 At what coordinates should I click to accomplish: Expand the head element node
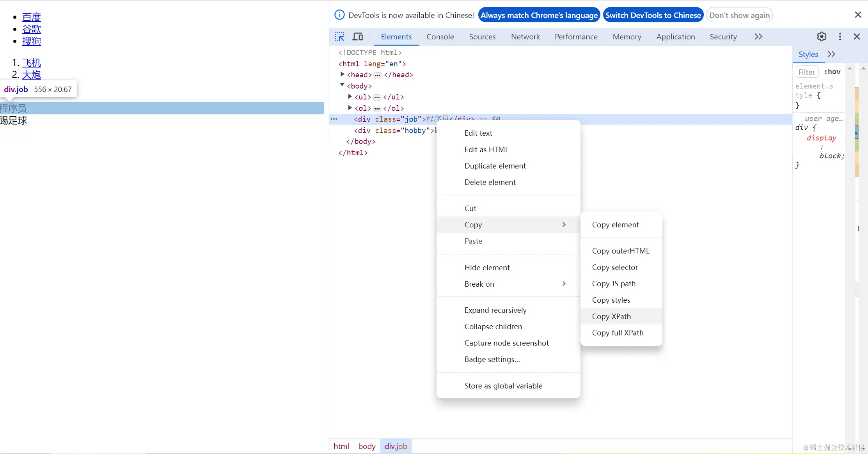[x=342, y=74]
